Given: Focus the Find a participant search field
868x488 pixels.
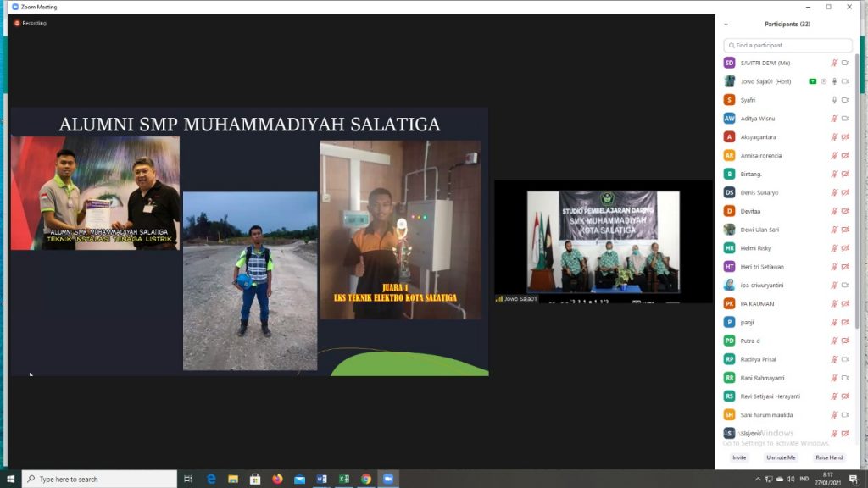Looking at the screenshot, I should pyautogui.click(x=787, y=46).
